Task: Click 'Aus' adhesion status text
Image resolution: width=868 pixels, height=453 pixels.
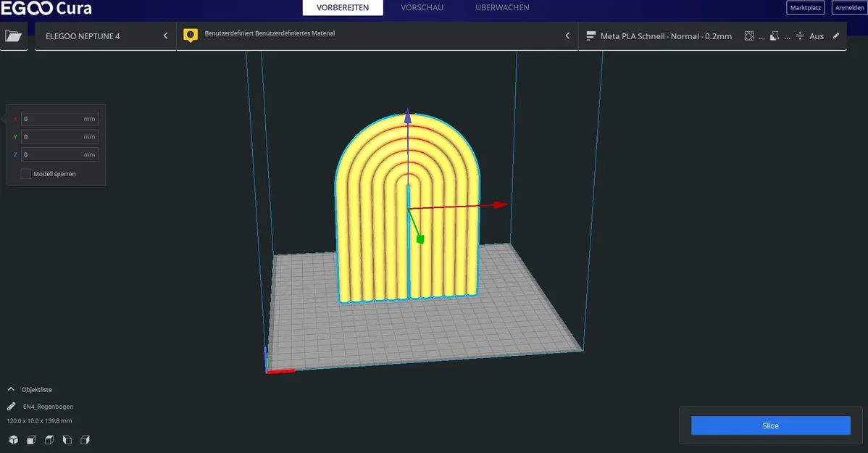Action: pyautogui.click(x=817, y=36)
